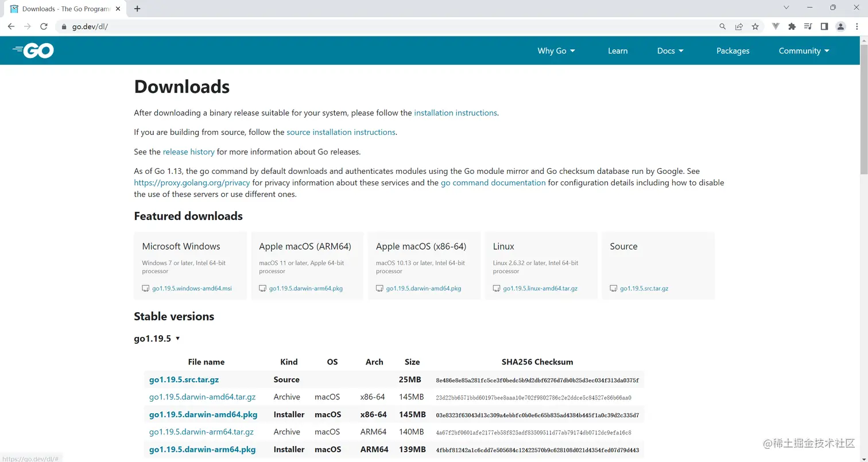
Task: Open the release history link
Action: coord(189,152)
